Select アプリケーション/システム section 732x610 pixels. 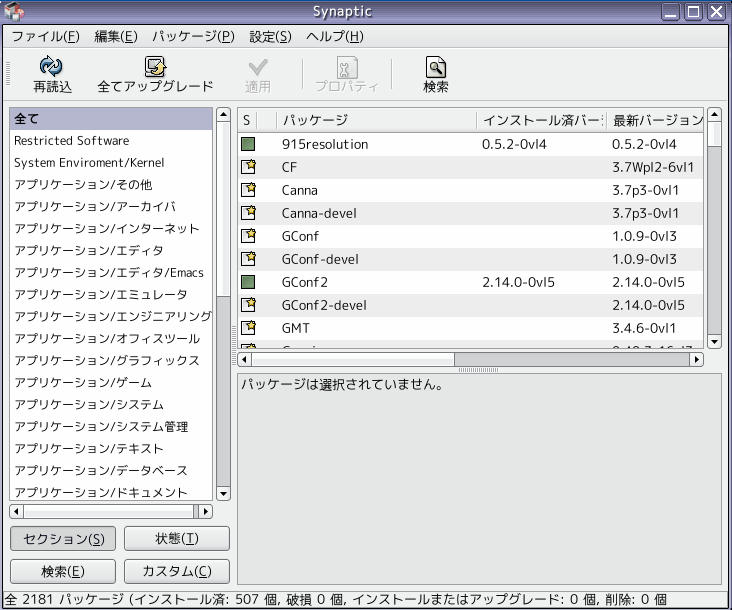[x=111, y=404]
